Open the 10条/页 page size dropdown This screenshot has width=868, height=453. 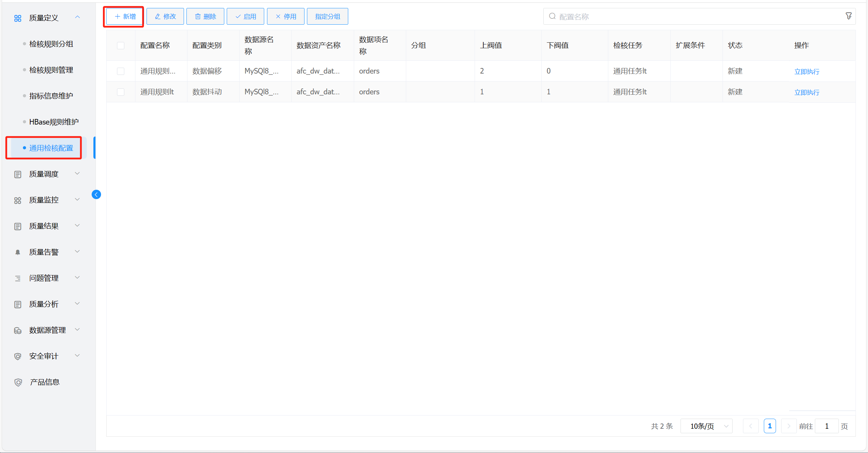coord(706,426)
